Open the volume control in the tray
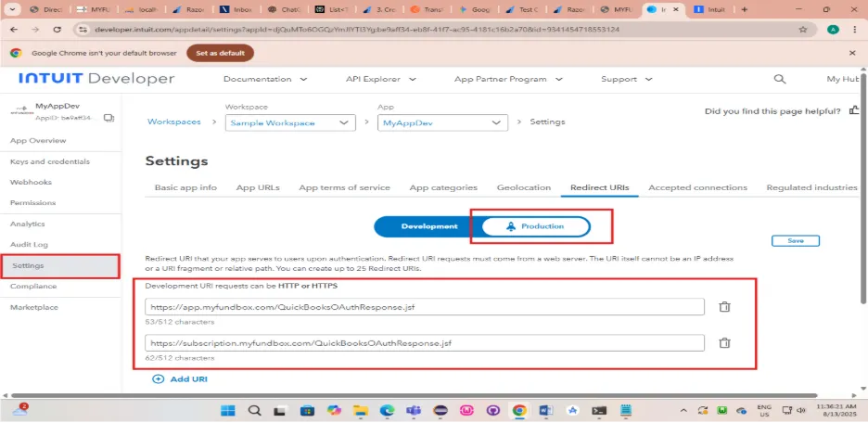Screen dimensions: 868x423 pos(801,410)
